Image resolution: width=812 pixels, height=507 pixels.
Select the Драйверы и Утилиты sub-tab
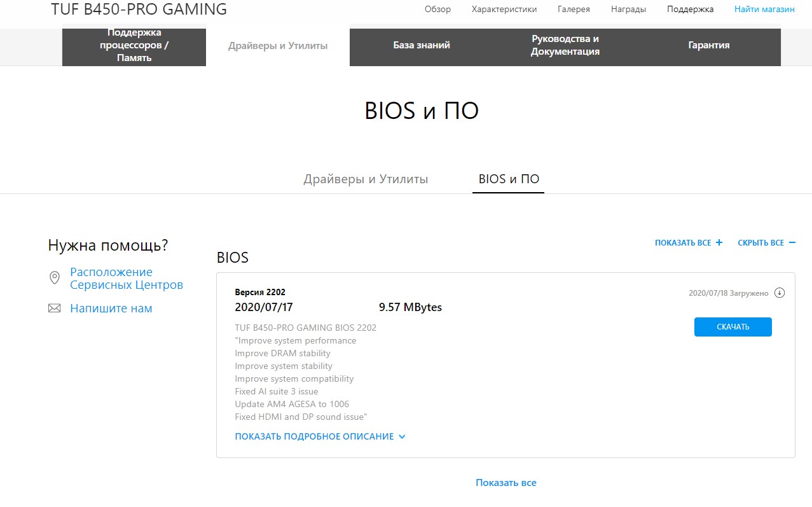(x=366, y=179)
